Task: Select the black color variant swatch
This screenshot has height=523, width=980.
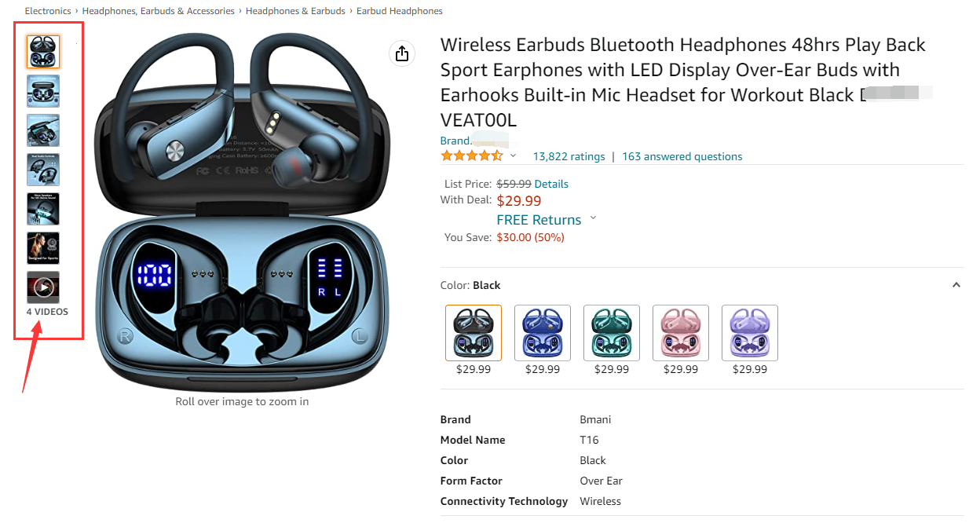Action: click(474, 333)
